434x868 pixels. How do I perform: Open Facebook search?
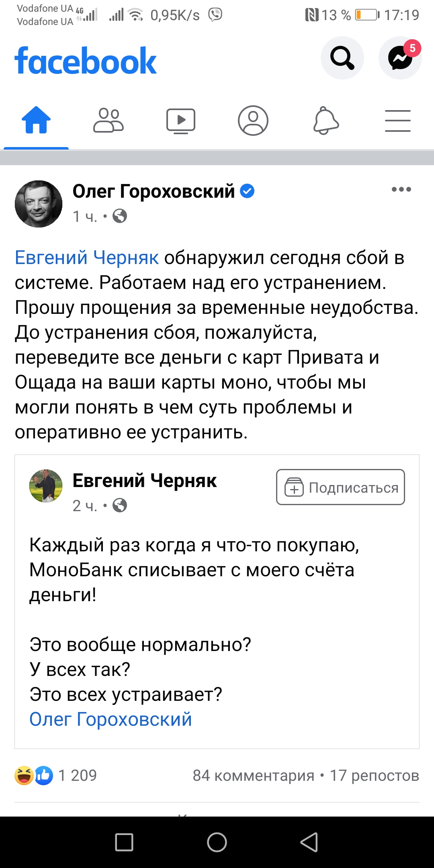point(342,58)
